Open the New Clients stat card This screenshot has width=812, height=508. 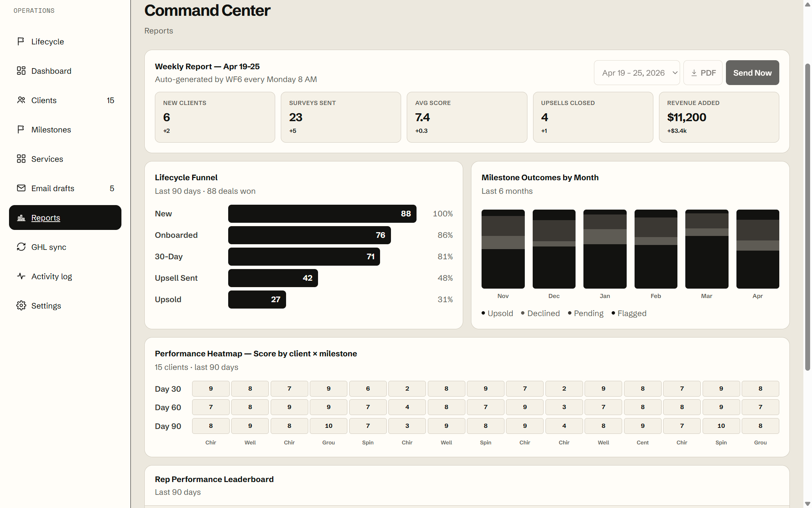pyautogui.click(x=215, y=117)
